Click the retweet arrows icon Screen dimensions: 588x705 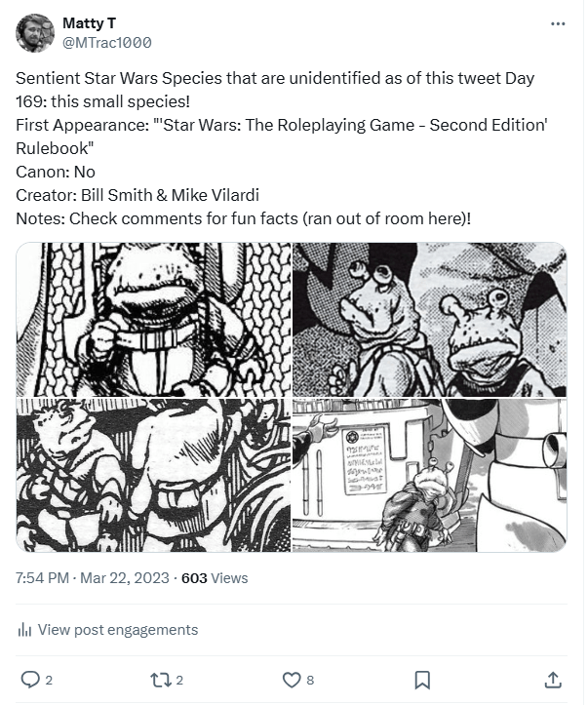[x=160, y=679]
